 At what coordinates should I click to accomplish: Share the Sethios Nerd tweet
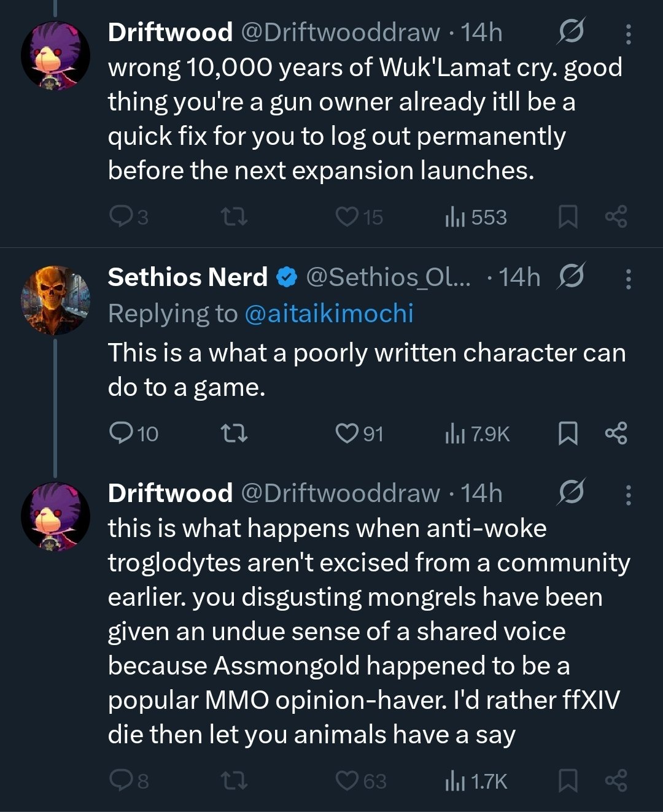point(616,434)
